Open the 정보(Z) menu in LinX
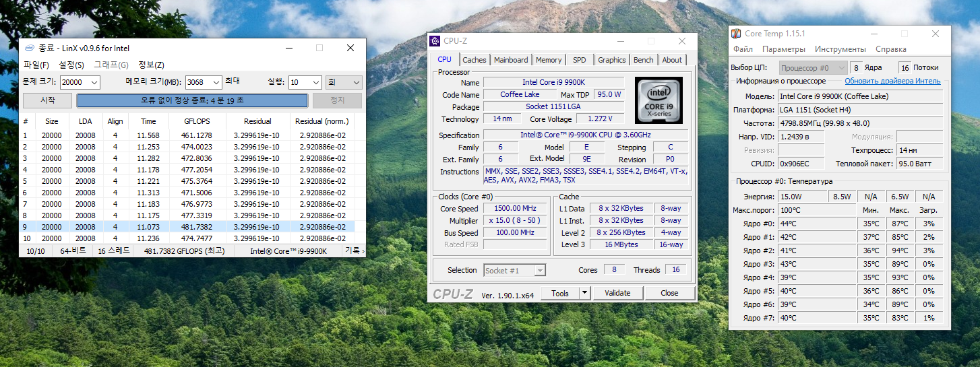The height and width of the screenshot is (367, 980). (x=151, y=65)
